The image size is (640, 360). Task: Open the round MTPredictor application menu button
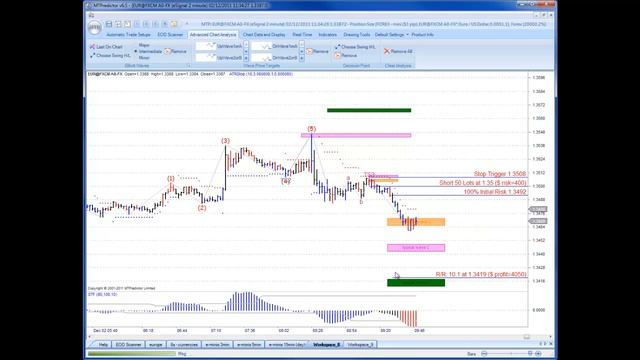pyautogui.click(x=95, y=28)
